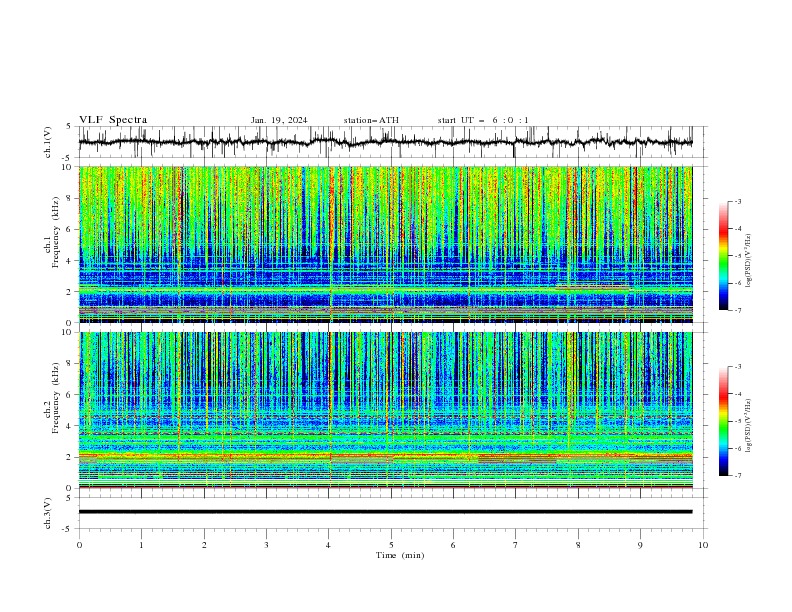Click the log(PSD) label of the ch.1 colorbar

(748, 261)
